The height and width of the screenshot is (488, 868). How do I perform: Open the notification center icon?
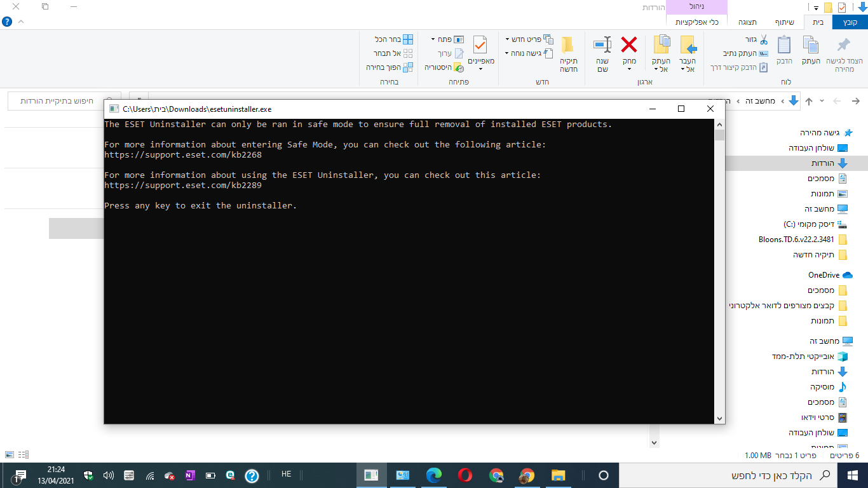[19, 475]
